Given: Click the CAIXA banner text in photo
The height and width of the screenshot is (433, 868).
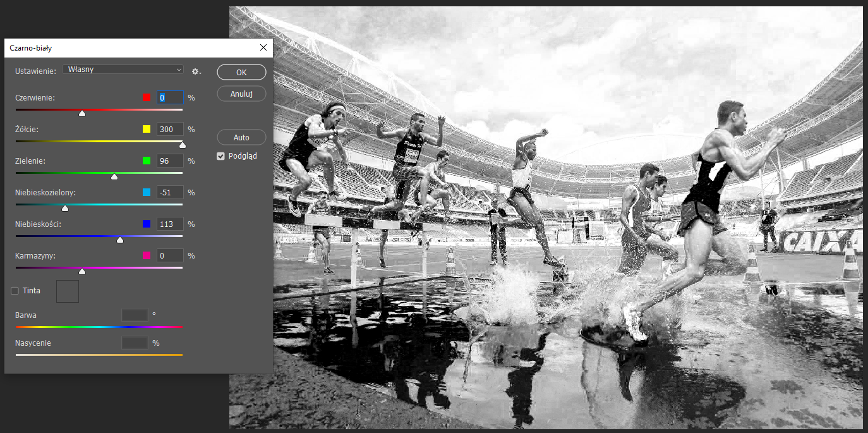Looking at the screenshot, I should point(821,242).
